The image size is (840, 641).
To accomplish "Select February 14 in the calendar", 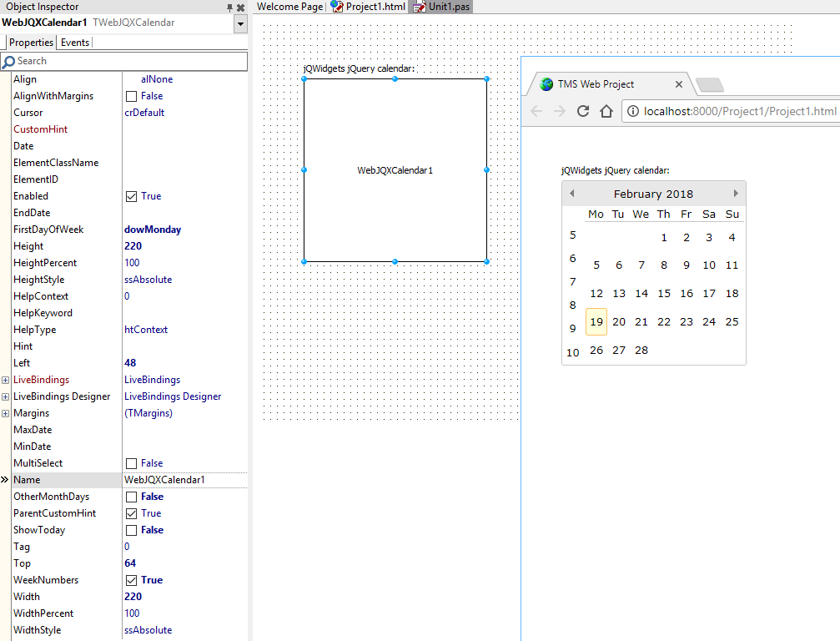I will [641, 293].
